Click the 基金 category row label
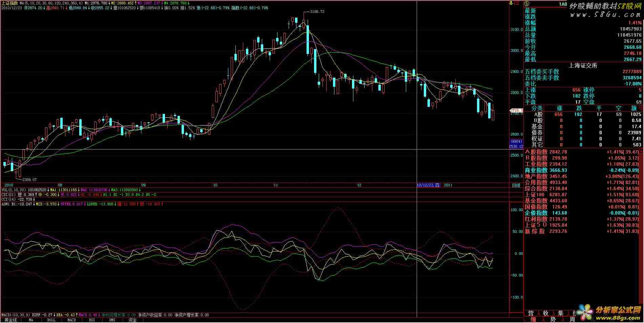This screenshot has height=323, width=644. tap(537, 127)
